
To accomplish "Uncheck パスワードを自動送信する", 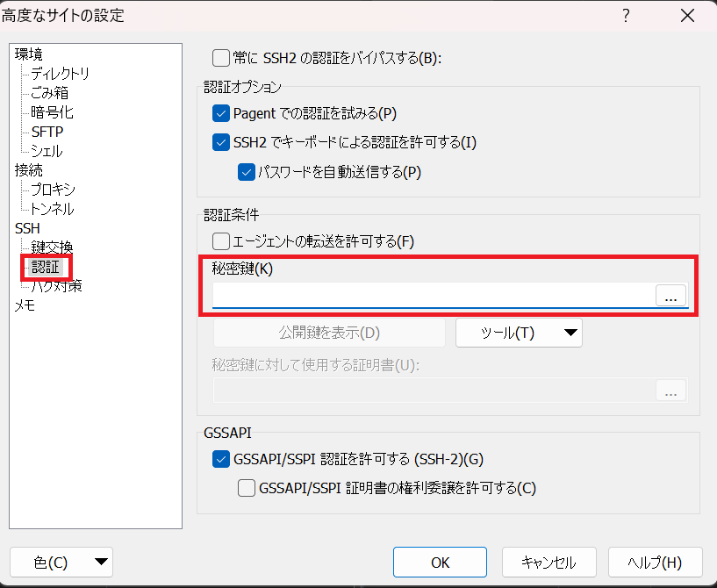I will coord(247,172).
